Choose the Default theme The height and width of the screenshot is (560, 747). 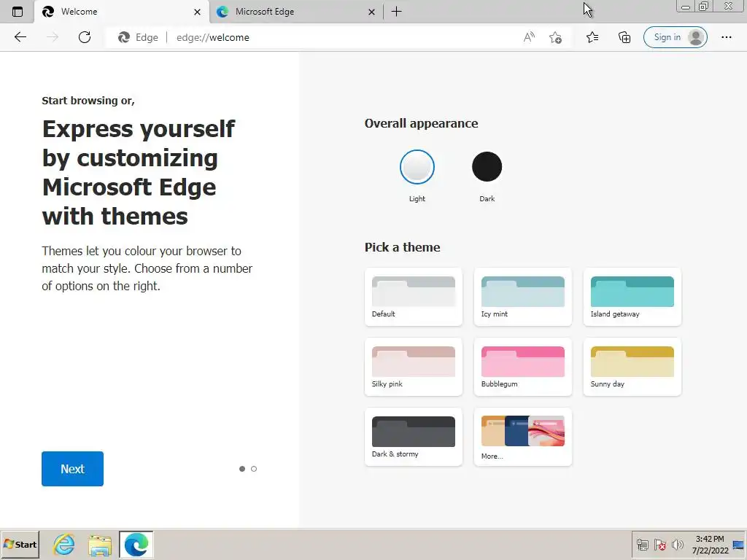tap(414, 297)
